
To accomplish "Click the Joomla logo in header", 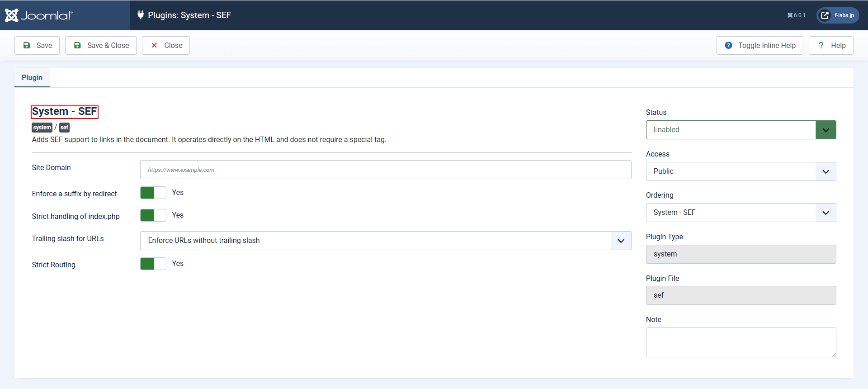I will pyautogui.click(x=39, y=15).
